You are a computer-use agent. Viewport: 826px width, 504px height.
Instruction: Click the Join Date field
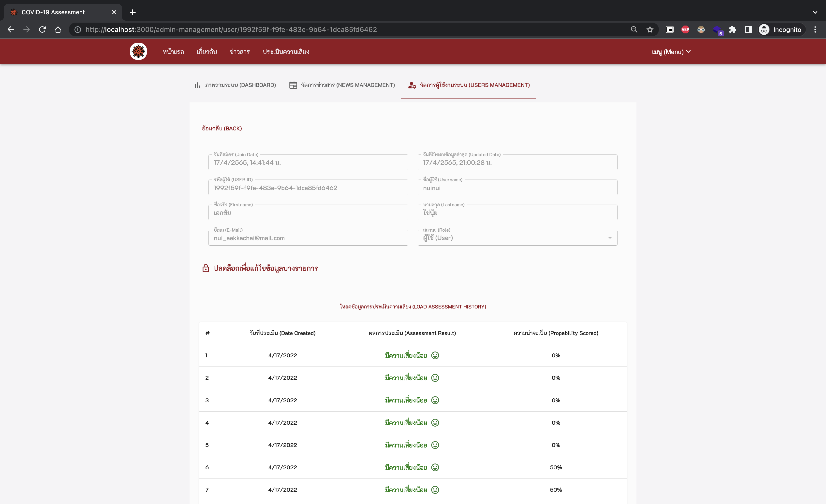click(308, 162)
